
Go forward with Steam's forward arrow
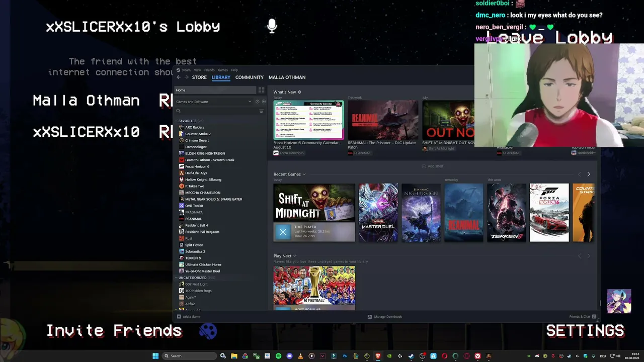[187, 77]
